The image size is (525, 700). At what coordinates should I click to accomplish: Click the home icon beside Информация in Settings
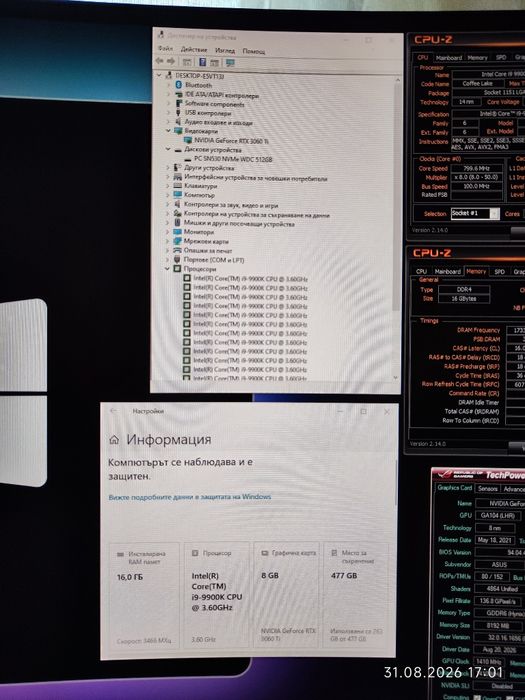coord(114,440)
